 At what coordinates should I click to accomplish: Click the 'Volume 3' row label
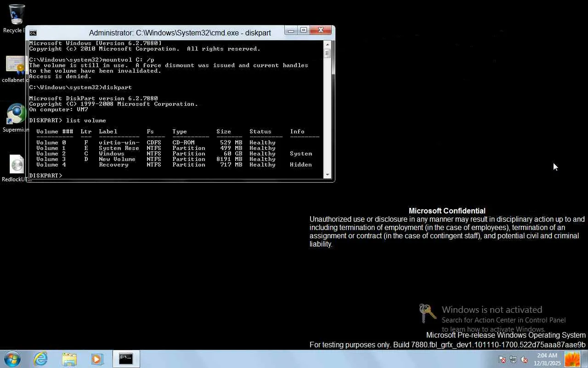click(51, 159)
